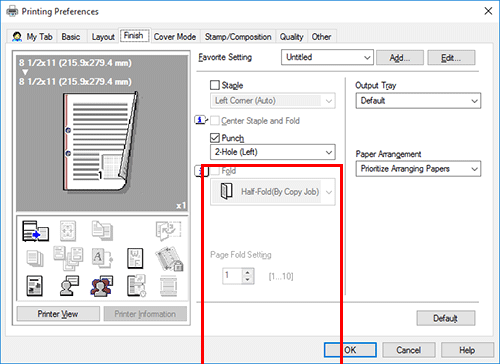Screen dimensions: 500x364
Task: Click the user icon on My Tab
Action: (x=17, y=37)
